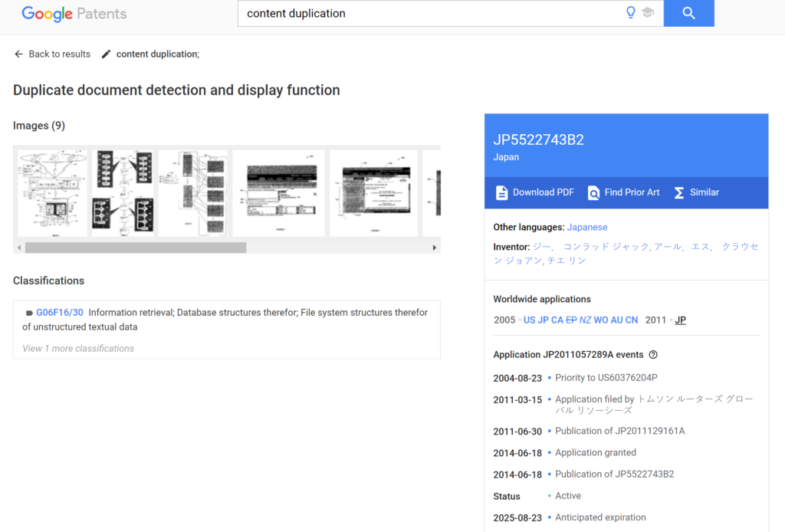Click the content duplication search field
This screenshot has height=532, width=785.
coord(429,13)
